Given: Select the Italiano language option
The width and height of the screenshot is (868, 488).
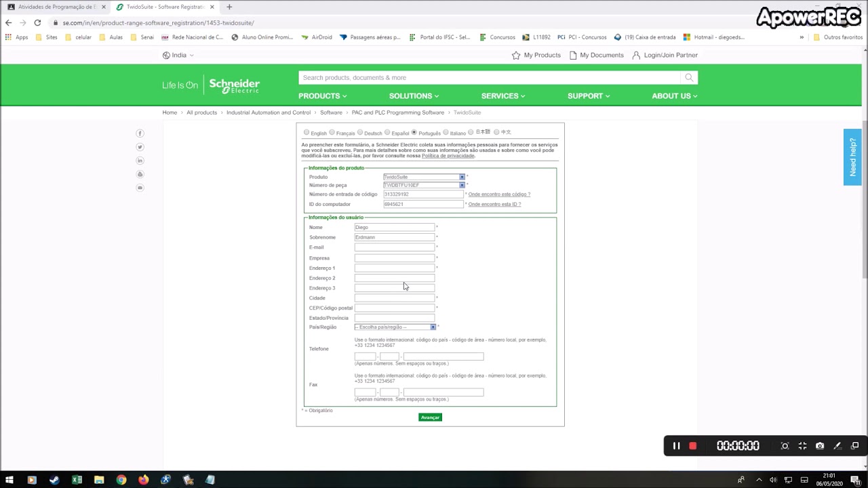Looking at the screenshot, I should coord(446,133).
